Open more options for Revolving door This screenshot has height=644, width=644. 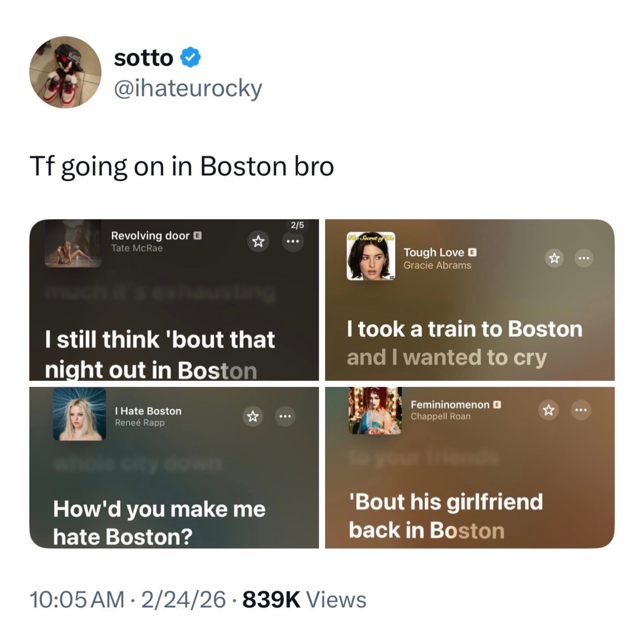[293, 241]
